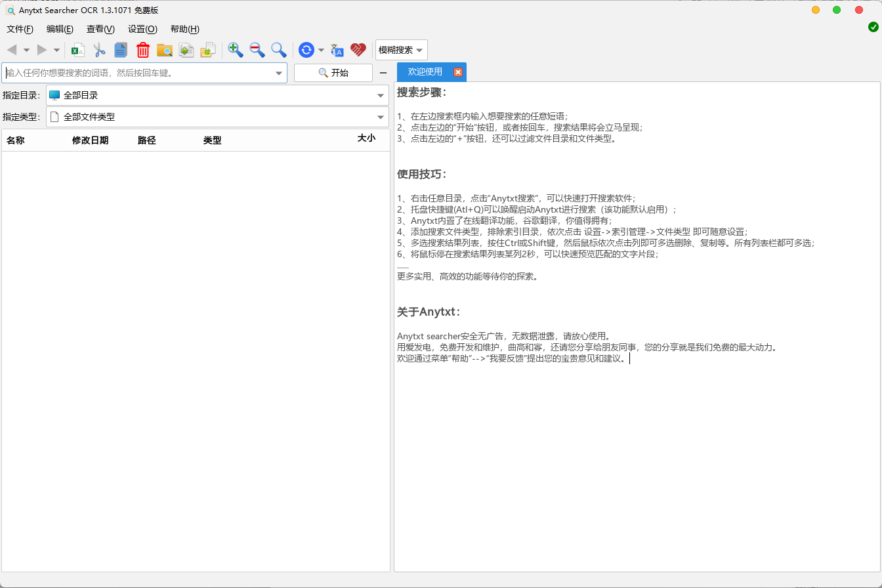
Task: Click the blue document copy icon
Action: point(121,50)
